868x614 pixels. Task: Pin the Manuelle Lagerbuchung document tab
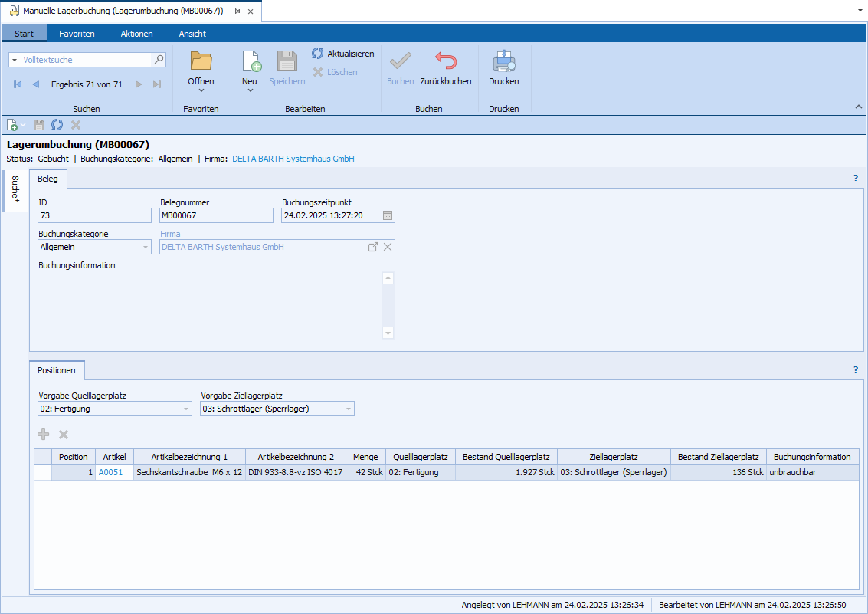tap(237, 11)
